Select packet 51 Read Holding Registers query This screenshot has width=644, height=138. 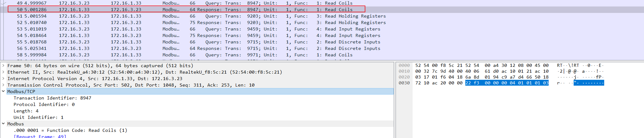pyautogui.click(x=185, y=16)
